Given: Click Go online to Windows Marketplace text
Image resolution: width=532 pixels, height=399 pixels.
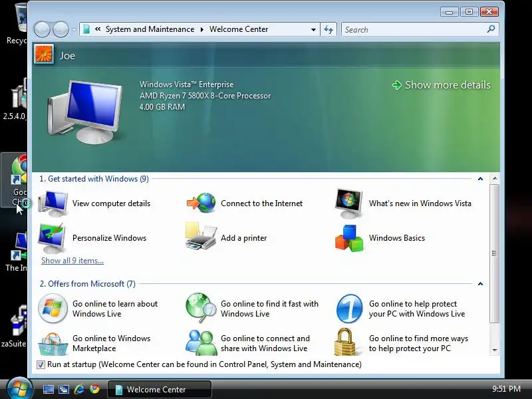Looking at the screenshot, I should pos(111,343).
